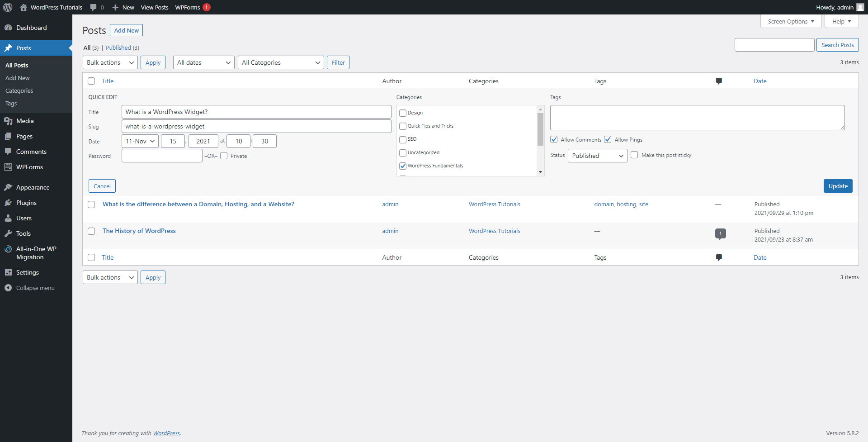Enable Make this post sticky

point(634,155)
